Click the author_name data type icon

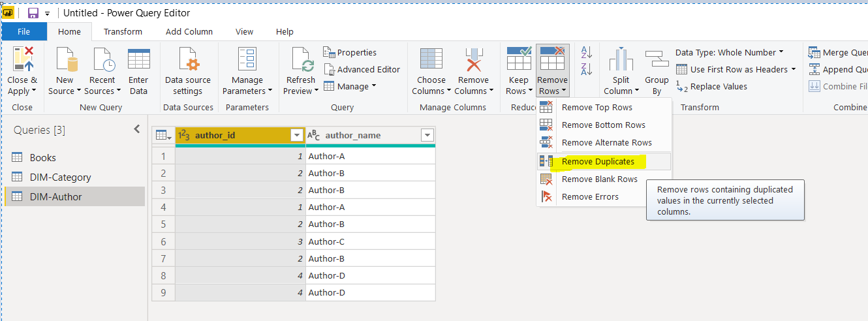point(314,135)
